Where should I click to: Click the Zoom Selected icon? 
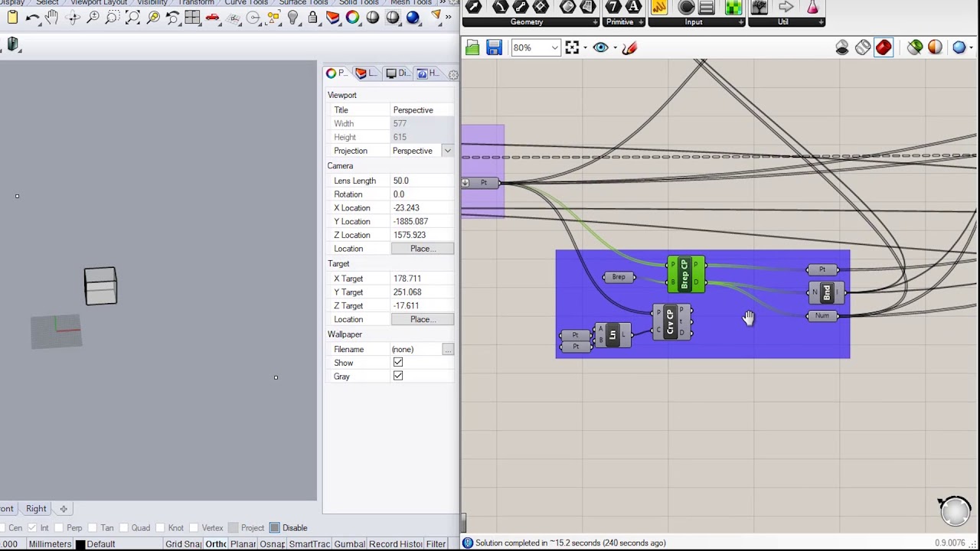click(152, 17)
